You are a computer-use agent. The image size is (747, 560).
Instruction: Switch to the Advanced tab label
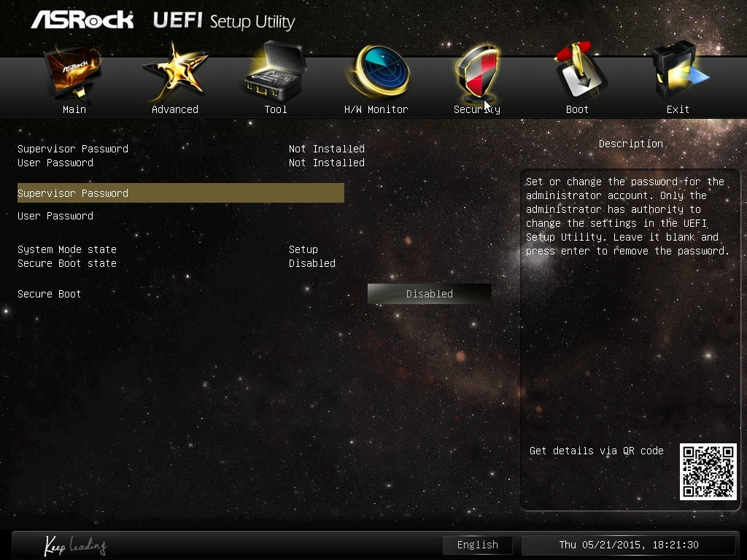pyautogui.click(x=175, y=109)
